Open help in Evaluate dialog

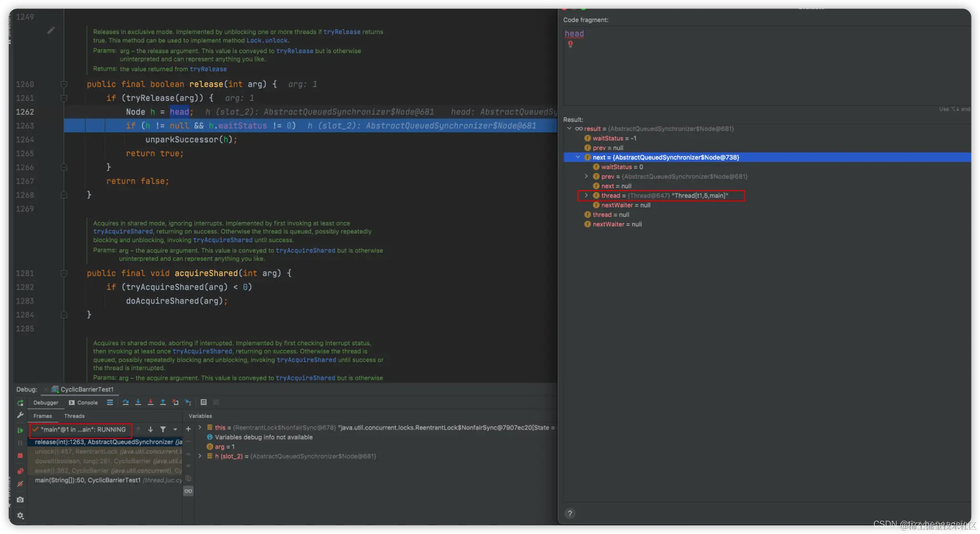570,513
